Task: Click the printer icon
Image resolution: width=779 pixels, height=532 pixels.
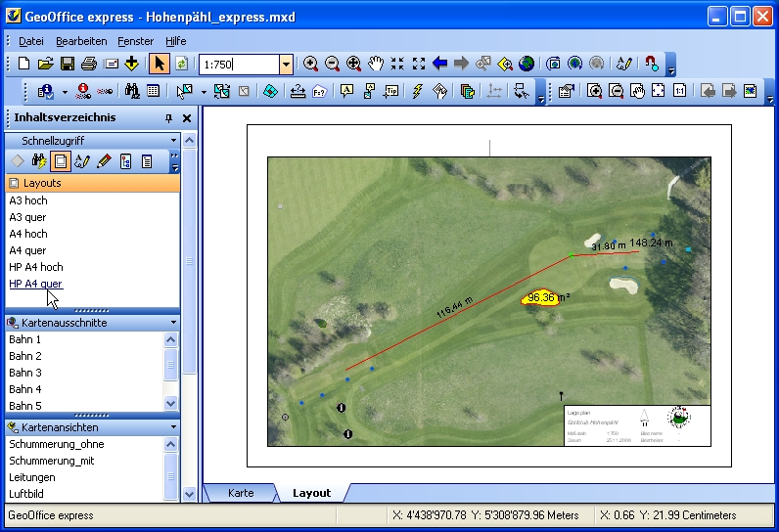Action: tap(89, 64)
